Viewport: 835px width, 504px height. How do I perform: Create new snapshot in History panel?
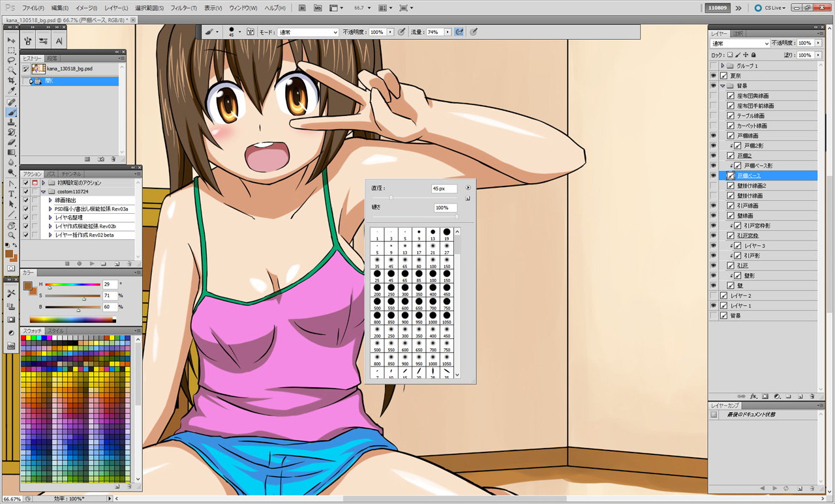100,159
